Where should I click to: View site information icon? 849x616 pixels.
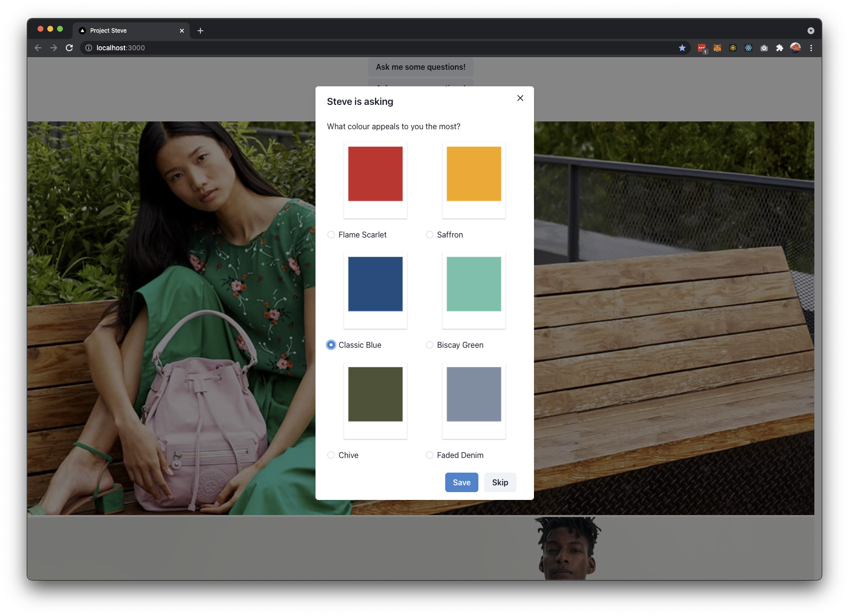pyautogui.click(x=89, y=48)
